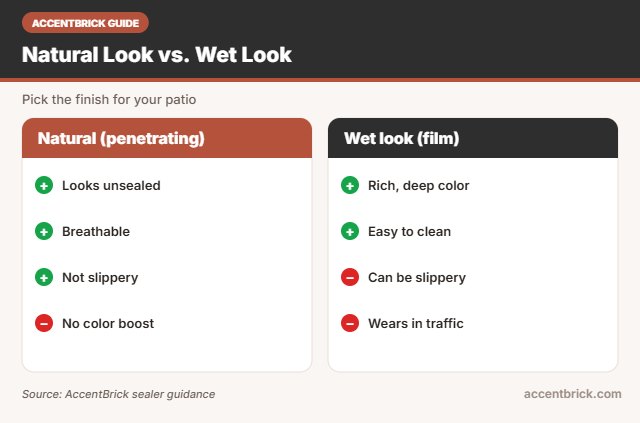Image resolution: width=640 pixels, height=423 pixels.
Task: Click the Natural Look vs. Wet Look title
Action: 157,55
